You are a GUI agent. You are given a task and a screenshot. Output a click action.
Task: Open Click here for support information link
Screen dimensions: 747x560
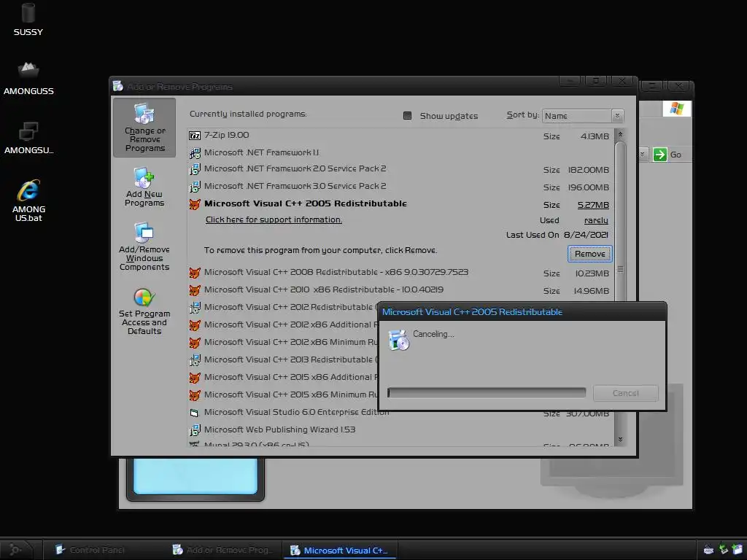(x=274, y=219)
